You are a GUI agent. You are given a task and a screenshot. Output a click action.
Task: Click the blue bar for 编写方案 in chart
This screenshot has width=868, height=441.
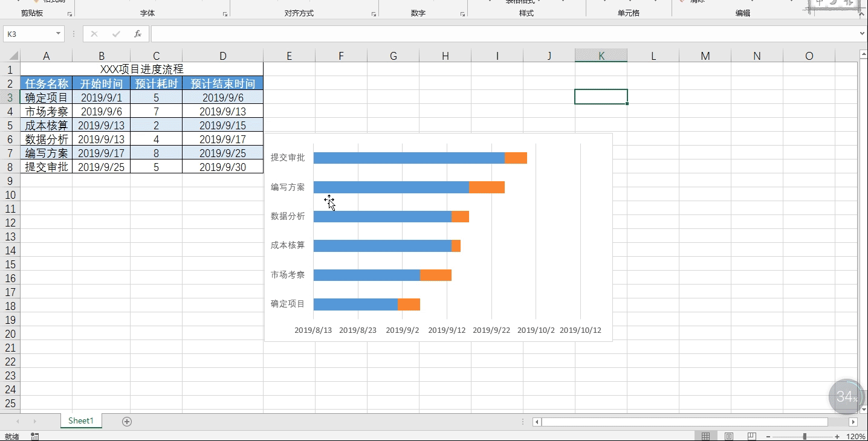[391, 187]
